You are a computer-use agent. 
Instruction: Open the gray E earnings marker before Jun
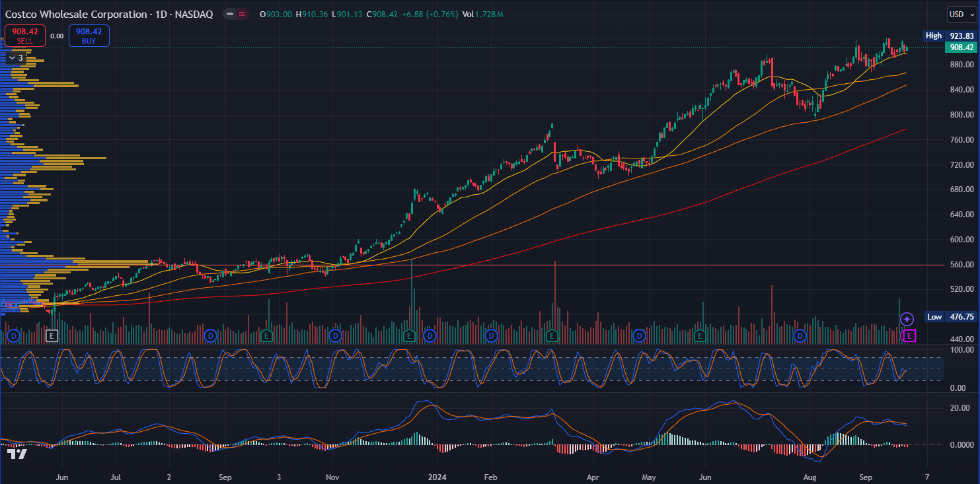point(52,336)
